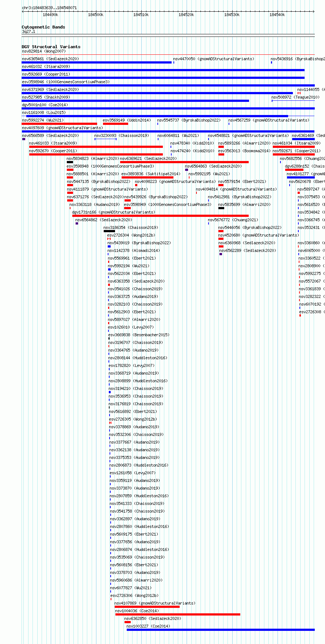325x644 pixels.
Task: Click esv1782820 (Levy2007) label
Action: point(131,365)
